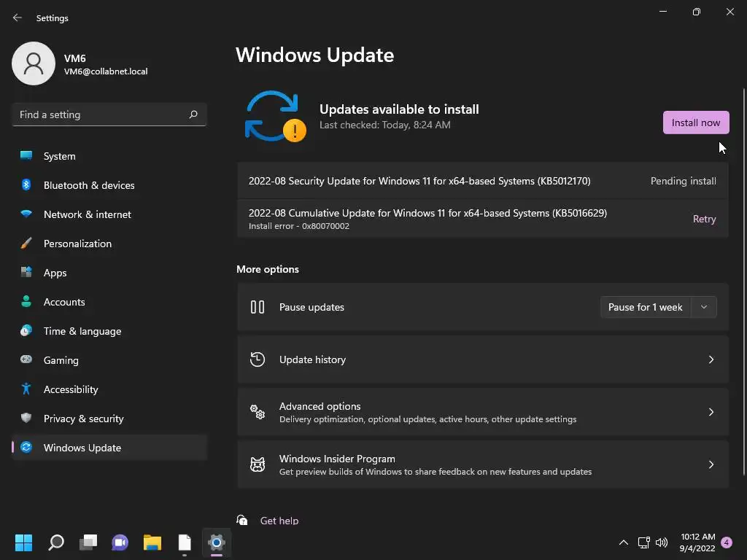This screenshot has height=560, width=747.
Task: Click the update status warning icon
Action: tap(295, 130)
